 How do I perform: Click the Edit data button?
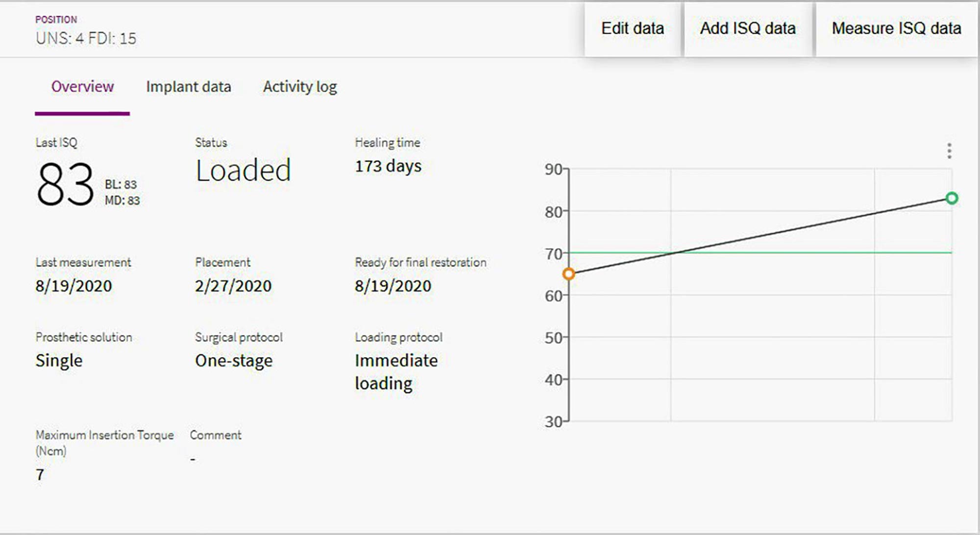coord(633,29)
